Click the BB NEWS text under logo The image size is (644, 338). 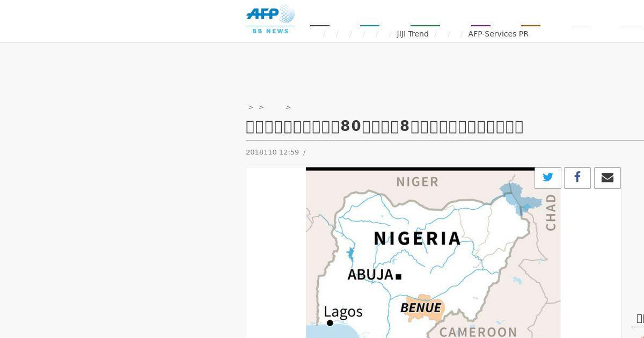point(270,31)
